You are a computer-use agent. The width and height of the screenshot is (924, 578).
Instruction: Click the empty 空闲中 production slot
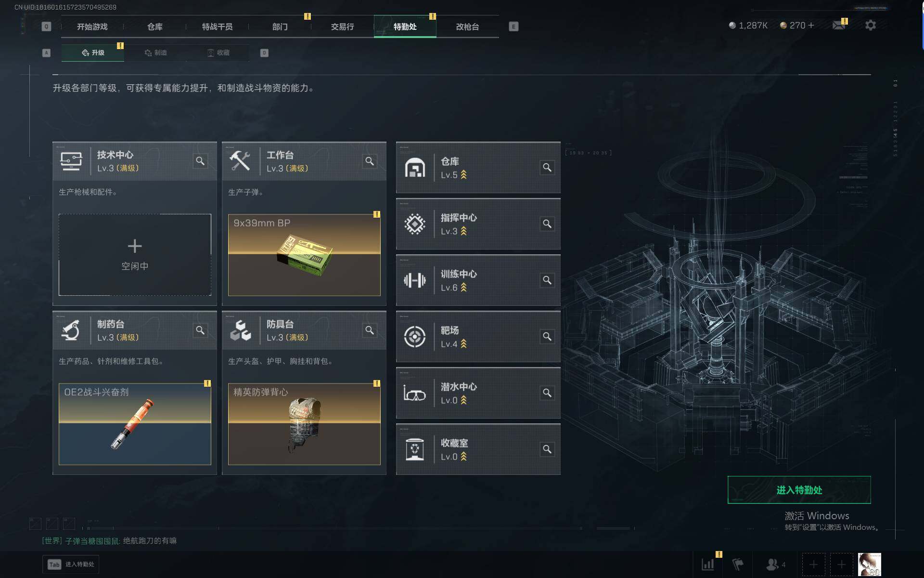click(135, 255)
